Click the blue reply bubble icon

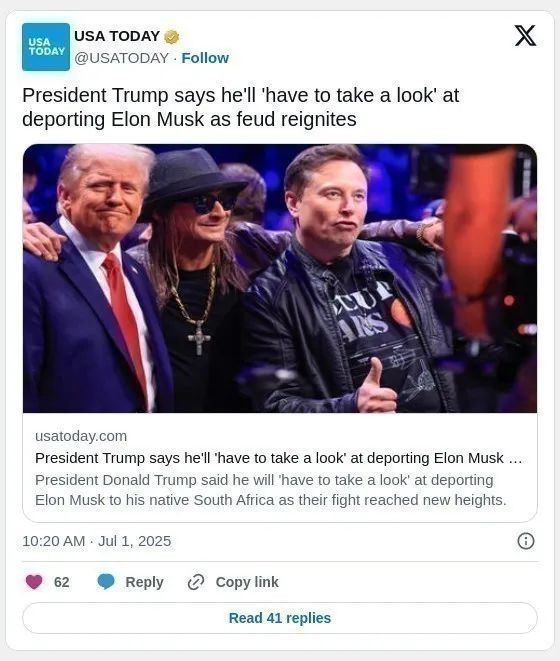[106, 582]
